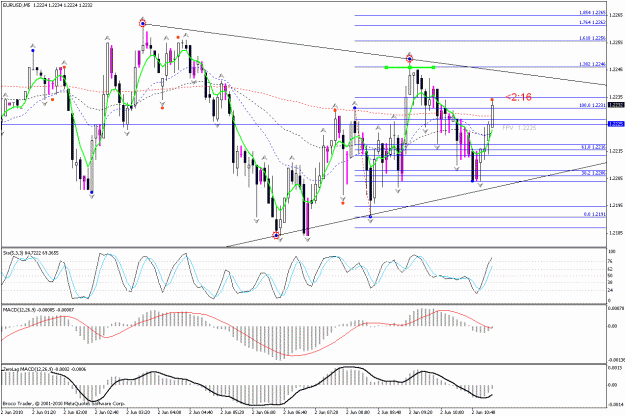This screenshot has width=625, height=416.
Task: Click the ZeroLag 0.0013 scale label
Action: (x=614, y=368)
